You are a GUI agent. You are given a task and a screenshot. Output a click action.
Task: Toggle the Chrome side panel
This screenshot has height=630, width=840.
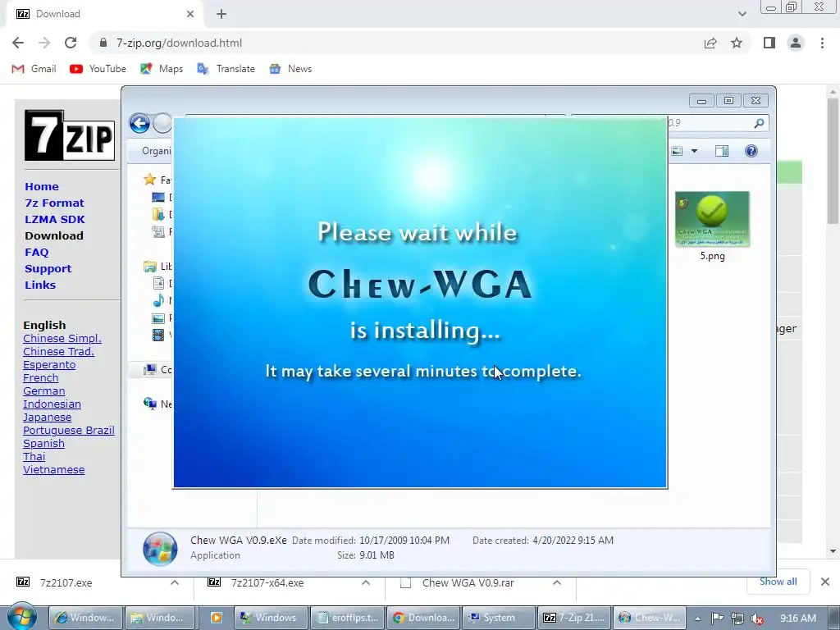(769, 43)
